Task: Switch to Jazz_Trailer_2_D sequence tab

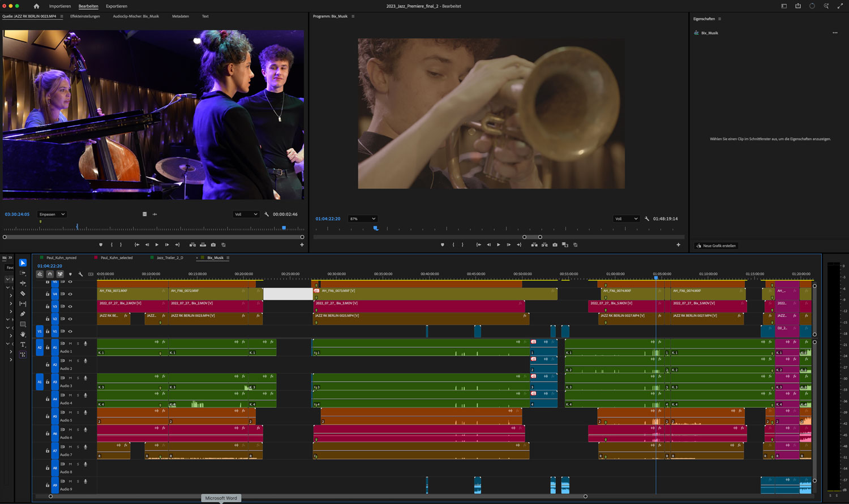Action: click(x=170, y=258)
